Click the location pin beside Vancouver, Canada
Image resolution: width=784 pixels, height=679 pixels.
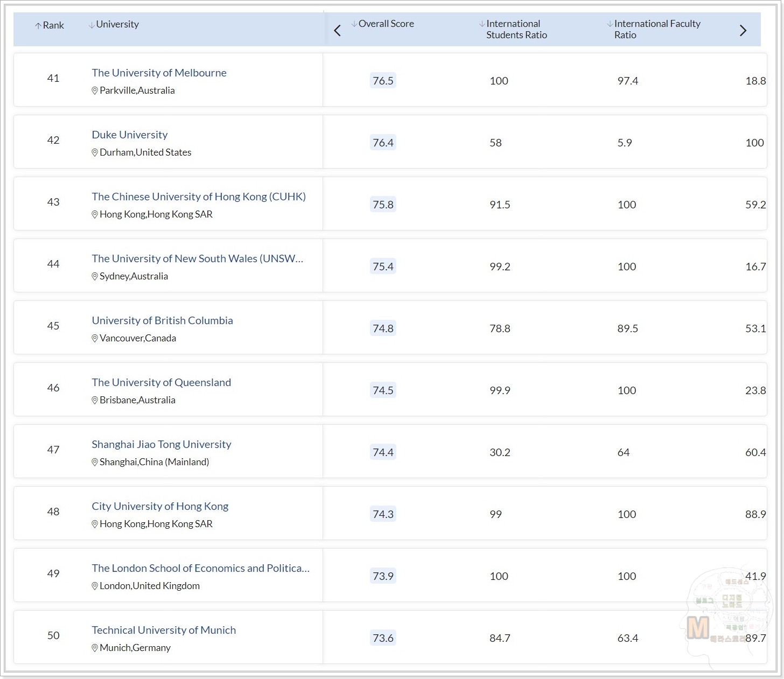click(95, 338)
